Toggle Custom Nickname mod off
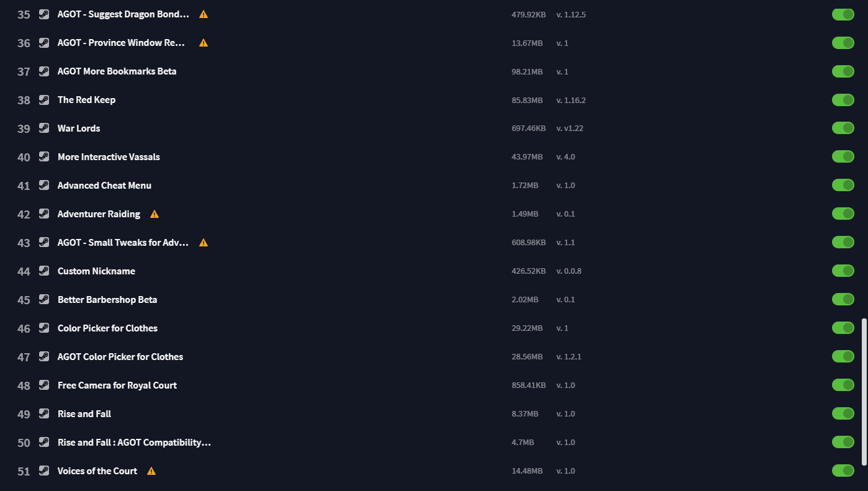868x491 pixels. coord(843,271)
